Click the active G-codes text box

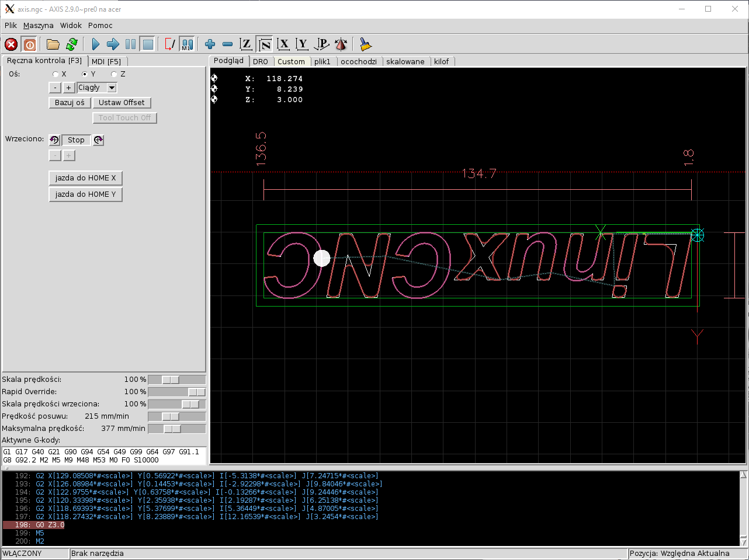pyautogui.click(x=104, y=456)
